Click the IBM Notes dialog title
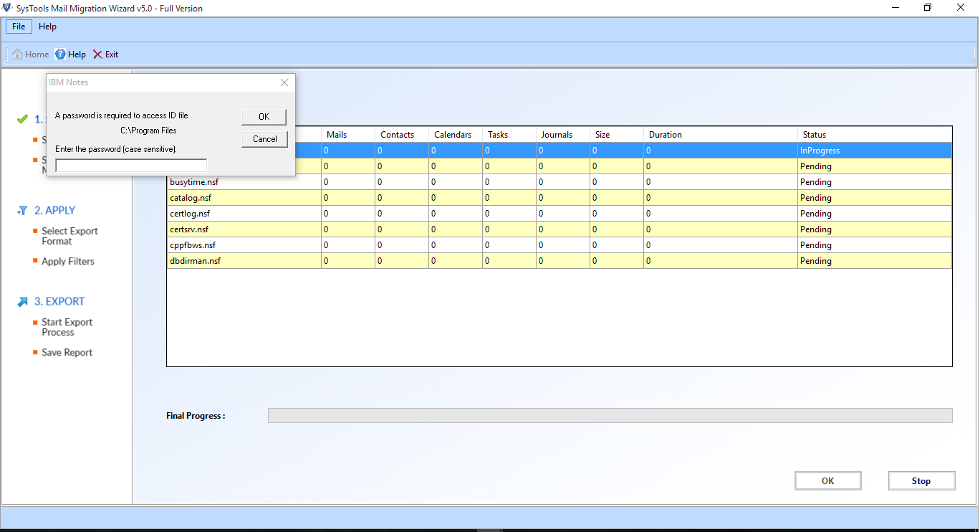This screenshot has height=532, width=980. point(69,82)
